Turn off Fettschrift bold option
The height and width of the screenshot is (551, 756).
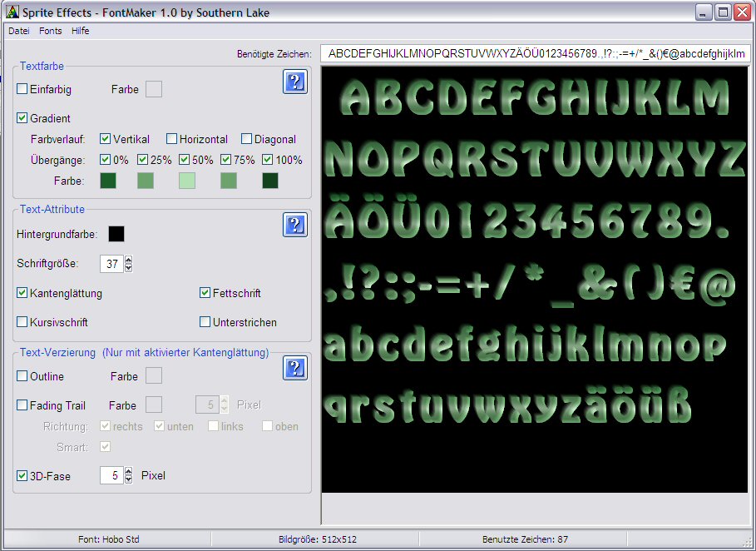[205, 293]
